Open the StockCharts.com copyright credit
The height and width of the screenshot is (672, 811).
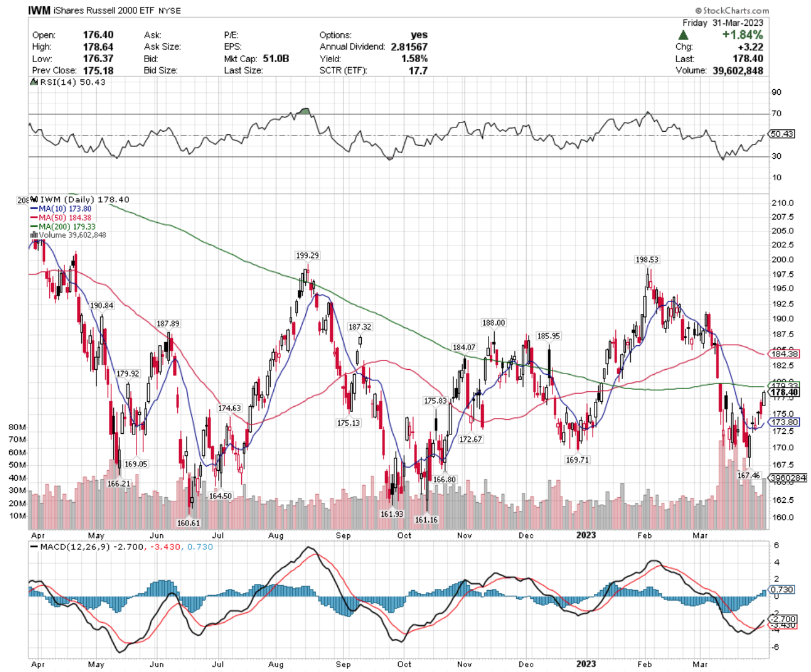click(732, 10)
